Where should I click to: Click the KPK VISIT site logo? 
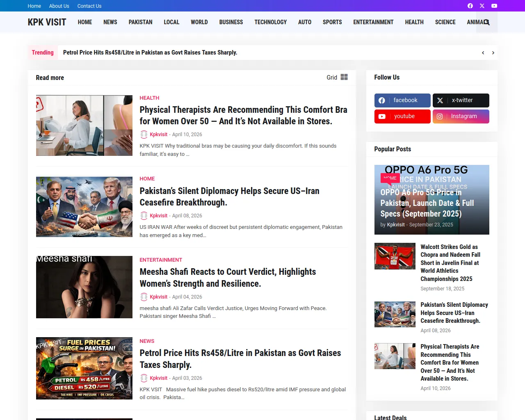[47, 22]
